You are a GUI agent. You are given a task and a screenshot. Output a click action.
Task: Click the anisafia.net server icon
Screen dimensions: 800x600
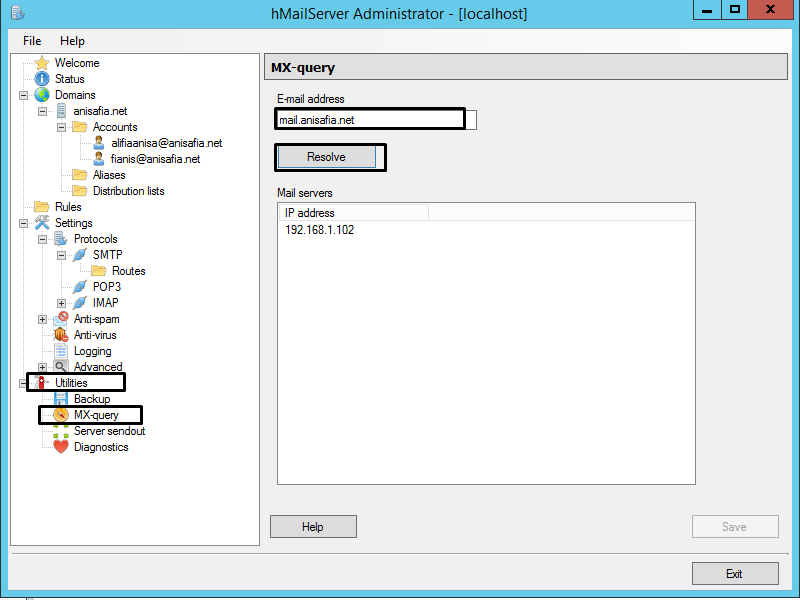(x=61, y=111)
